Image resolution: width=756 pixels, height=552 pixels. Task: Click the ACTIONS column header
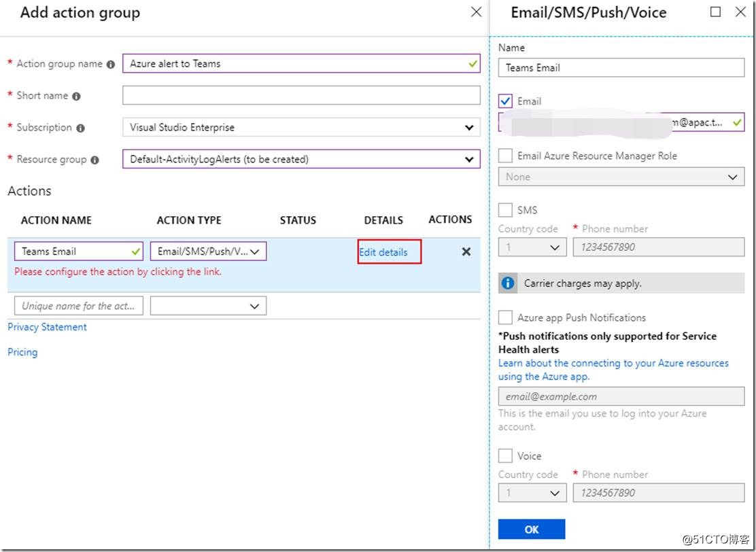click(x=450, y=220)
